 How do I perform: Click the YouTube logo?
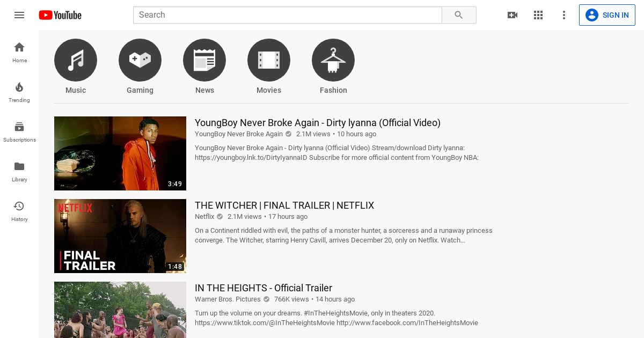click(60, 15)
